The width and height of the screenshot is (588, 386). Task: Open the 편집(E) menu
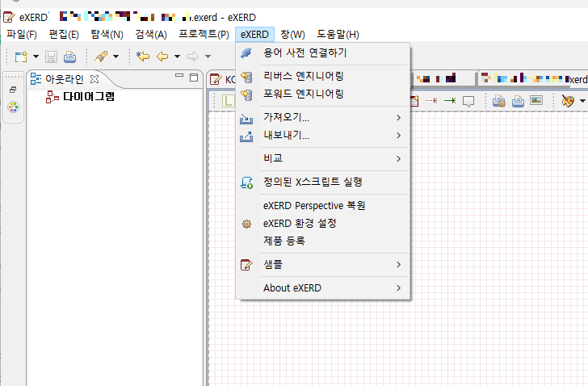(64, 35)
